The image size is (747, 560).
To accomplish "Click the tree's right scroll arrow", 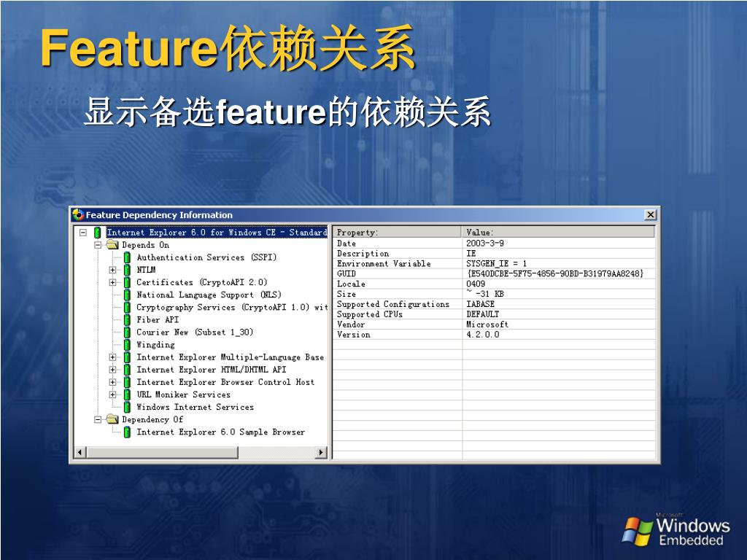I will 322,452.
